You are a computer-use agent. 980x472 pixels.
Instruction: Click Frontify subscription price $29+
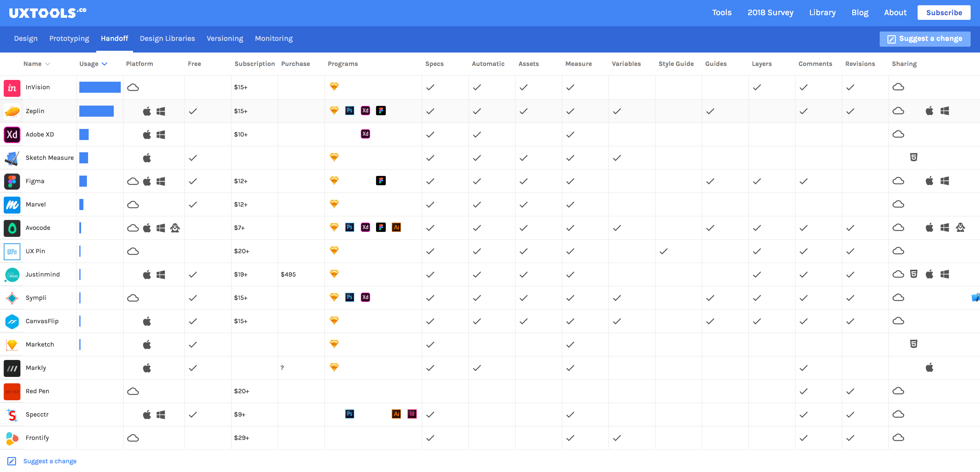click(x=242, y=438)
